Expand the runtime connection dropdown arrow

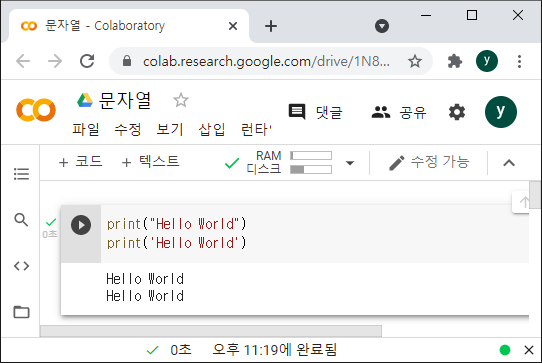[x=350, y=163]
